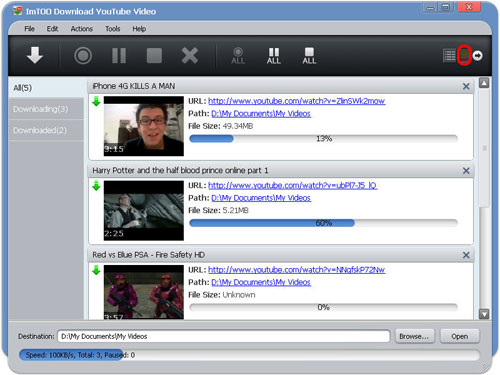Click the iPhone 4G video thumbnail
Viewport: 500px width, 375px height.
click(x=144, y=126)
